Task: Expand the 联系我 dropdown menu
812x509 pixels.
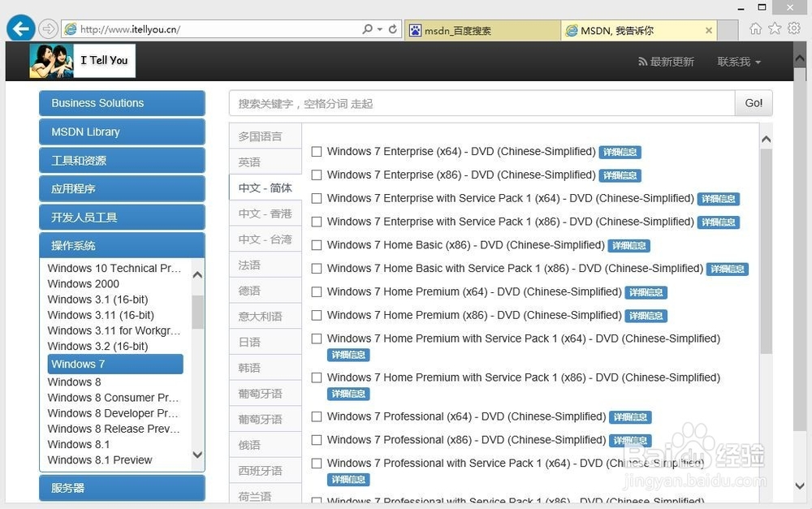Action: (739, 62)
